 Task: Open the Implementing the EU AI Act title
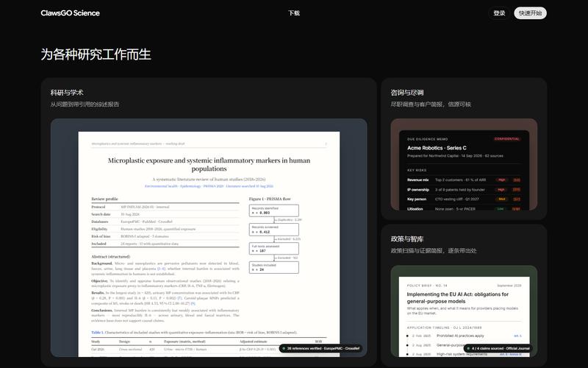[x=458, y=298]
